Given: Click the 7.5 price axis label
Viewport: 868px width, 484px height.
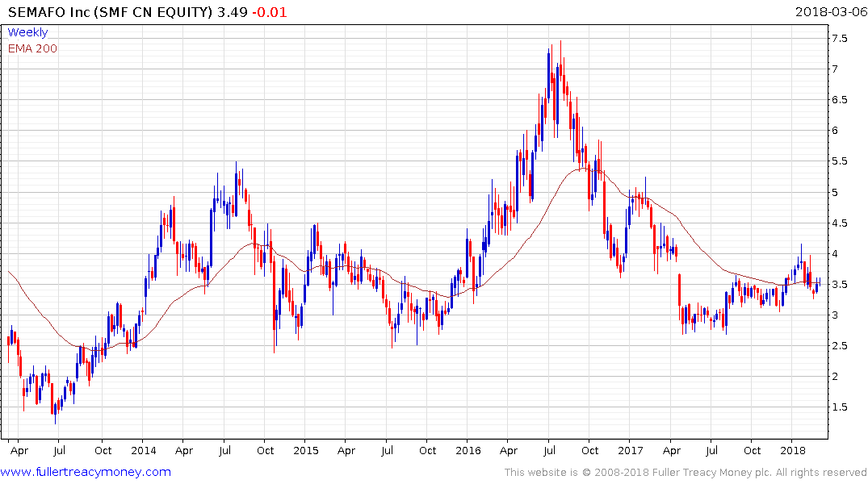Looking at the screenshot, I should 839,39.
